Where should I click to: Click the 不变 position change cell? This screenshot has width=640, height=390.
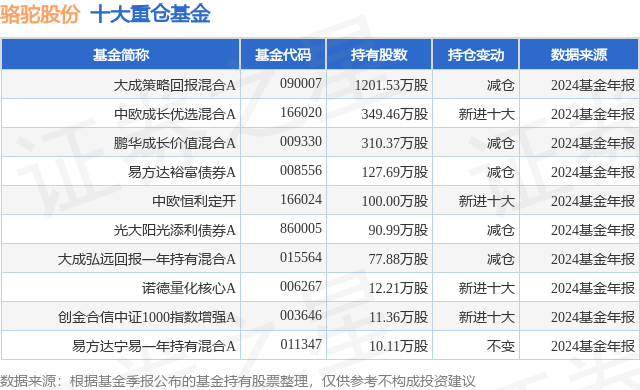click(x=500, y=346)
